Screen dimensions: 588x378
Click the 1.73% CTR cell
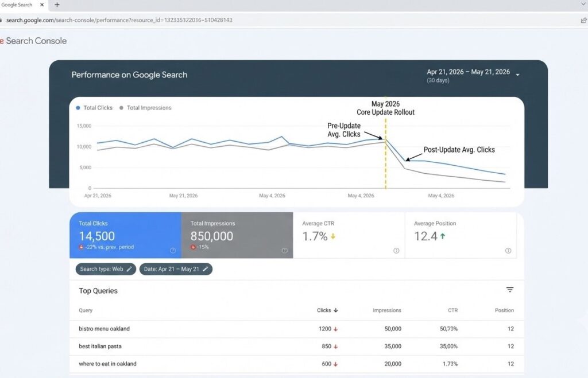pyautogui.click(x=450, y=364)
